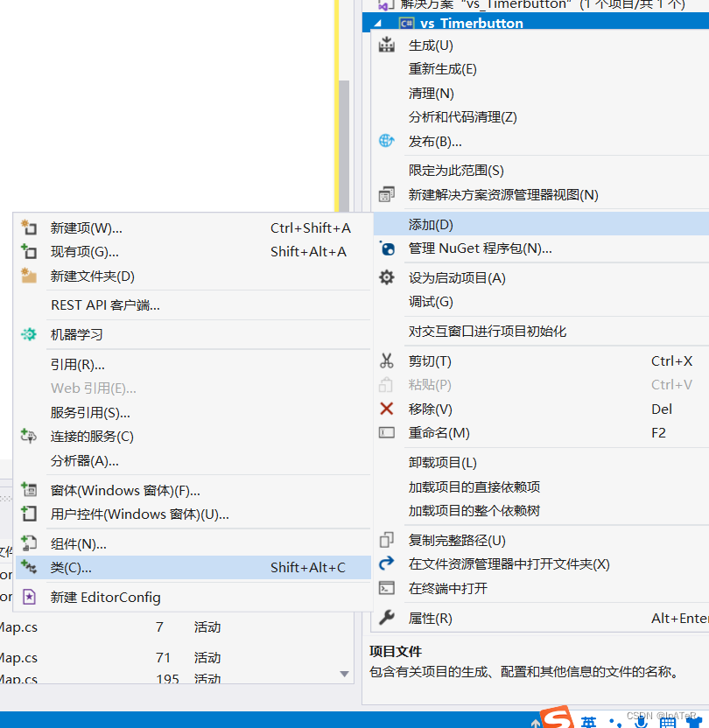Click the error list row with line 7

[177, 626]
